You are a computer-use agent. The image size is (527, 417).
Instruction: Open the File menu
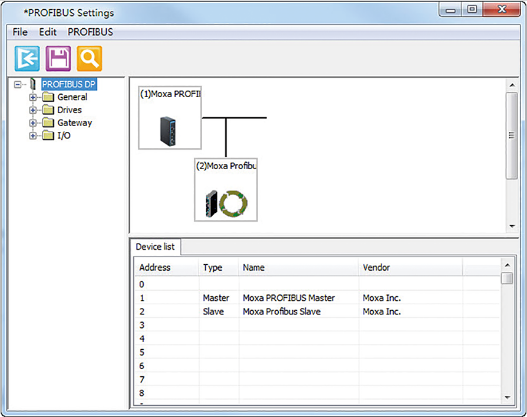click(20, 32)
